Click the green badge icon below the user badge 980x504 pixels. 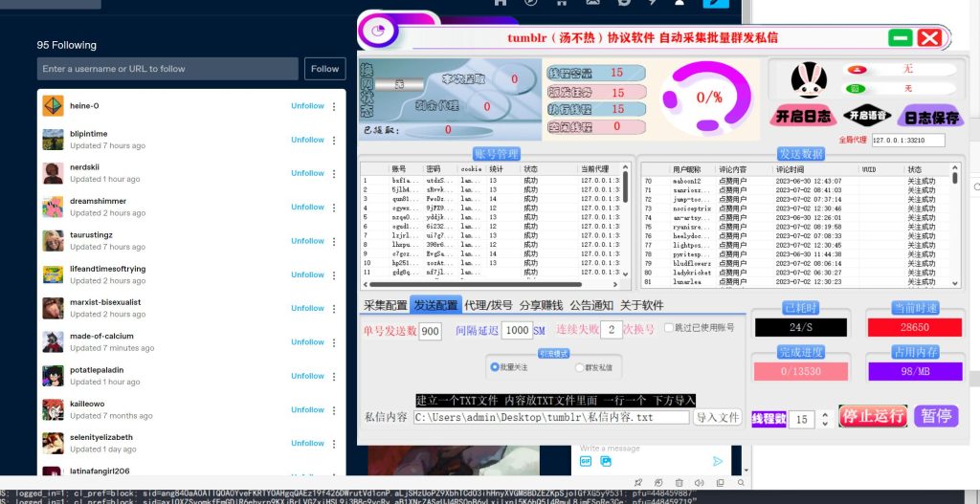[x=857, y=89]
